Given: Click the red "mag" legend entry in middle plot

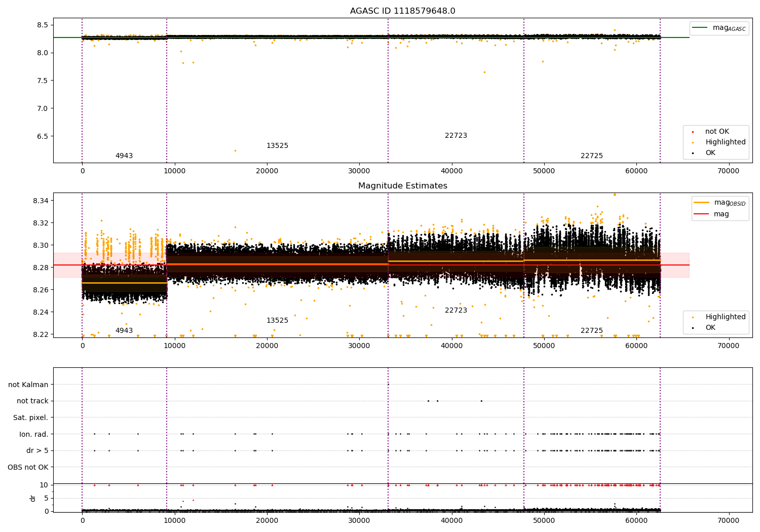Looking at the screenshot, I should 711,214.
